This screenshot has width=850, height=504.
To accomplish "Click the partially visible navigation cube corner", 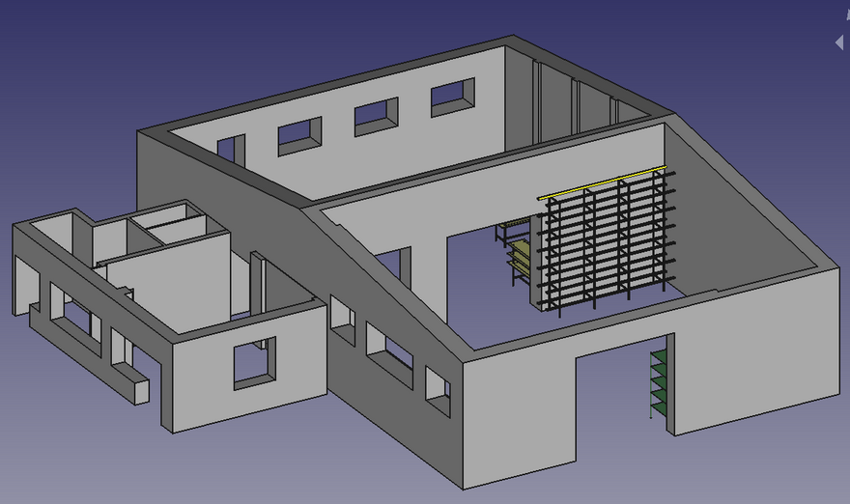I will (847, 15).
